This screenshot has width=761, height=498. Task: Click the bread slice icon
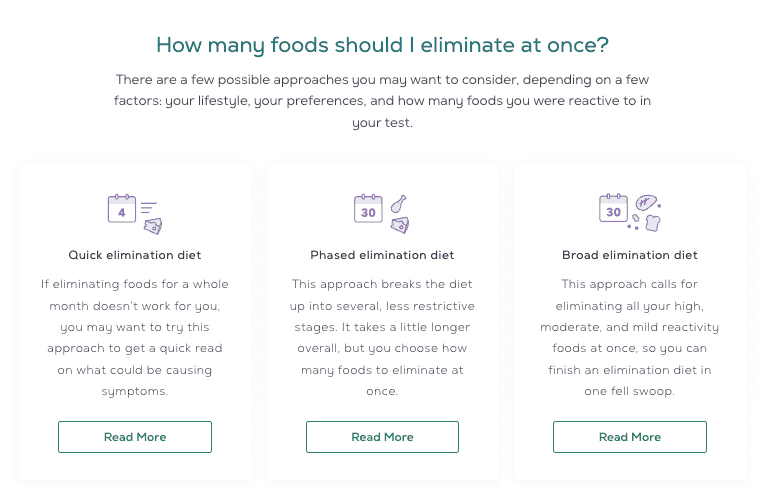pyautogui.click(x=653, y=223)
